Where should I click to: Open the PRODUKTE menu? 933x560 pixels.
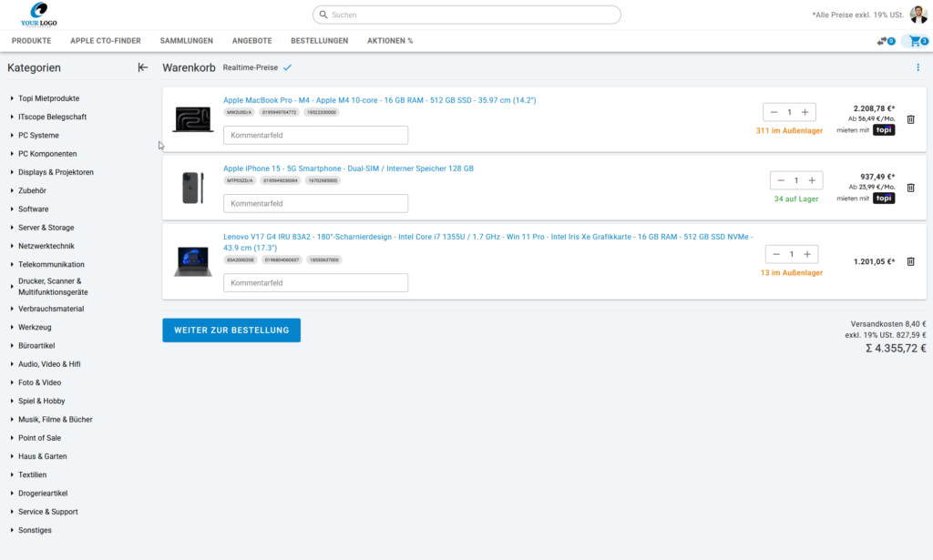tap(32, 41)
